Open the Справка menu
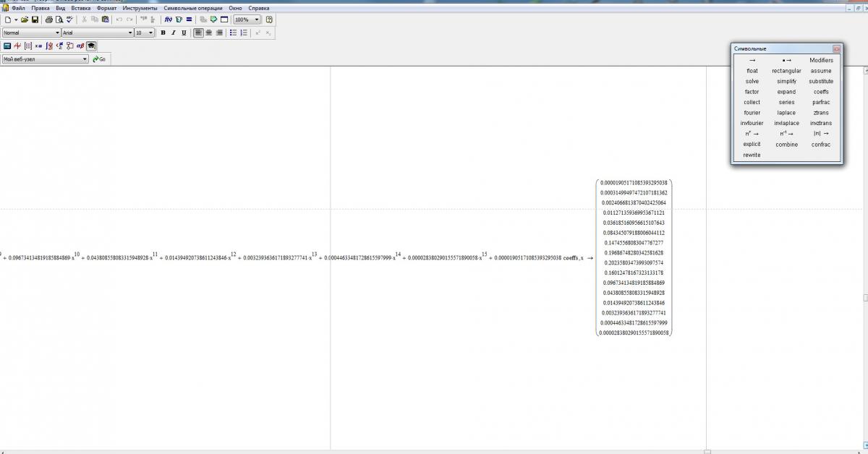Image resolution: width=868 pixels, height=454 pixels. (259, 8)
